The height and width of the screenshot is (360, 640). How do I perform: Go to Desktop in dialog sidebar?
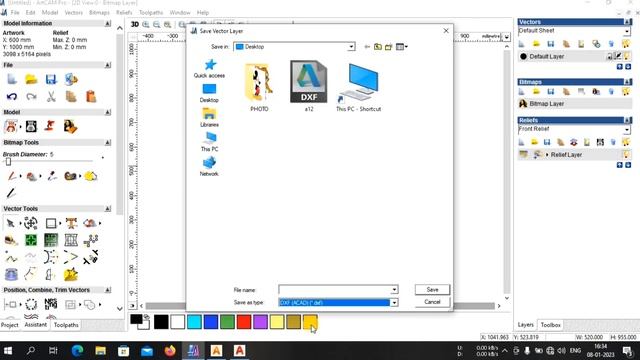pyautogui.click(x=209, y=93)
